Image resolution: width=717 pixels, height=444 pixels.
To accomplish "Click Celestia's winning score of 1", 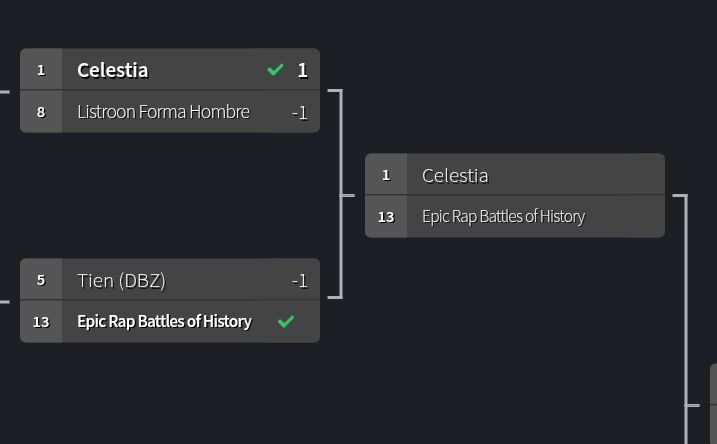I will click(302, 70).
